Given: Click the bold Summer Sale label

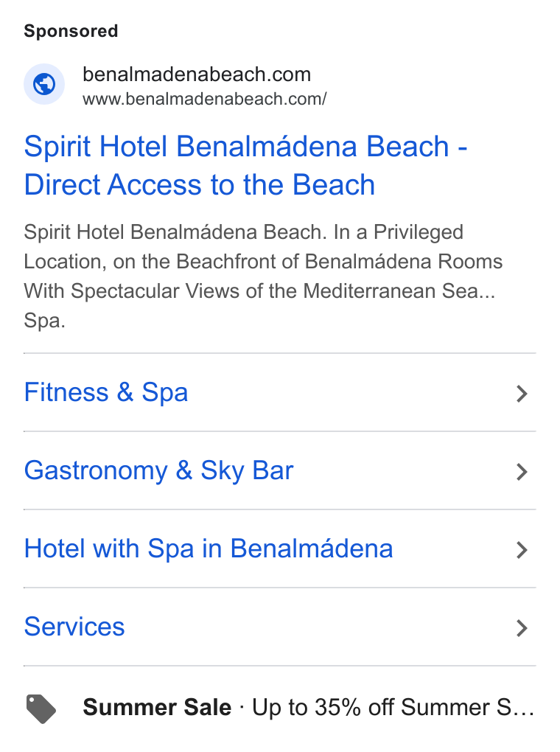Looking at the screenshot, I should point(157,708).
